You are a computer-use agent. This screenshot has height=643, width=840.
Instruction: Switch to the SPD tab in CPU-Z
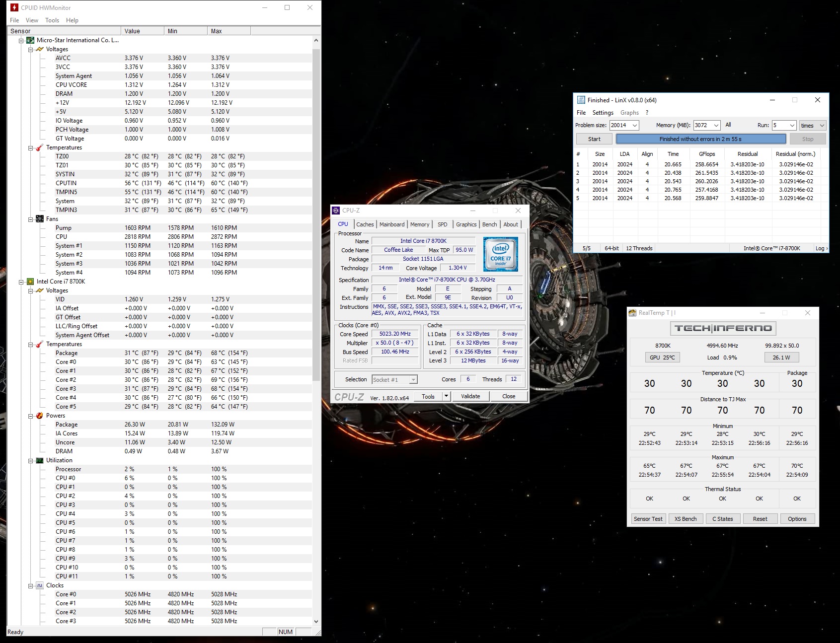[442, 224]
